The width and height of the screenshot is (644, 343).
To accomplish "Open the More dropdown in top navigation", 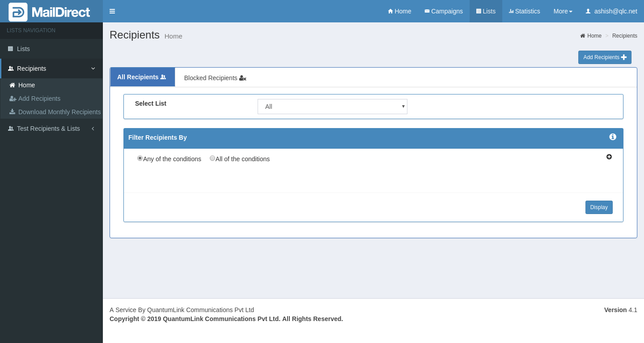I will tap(563, 11).
